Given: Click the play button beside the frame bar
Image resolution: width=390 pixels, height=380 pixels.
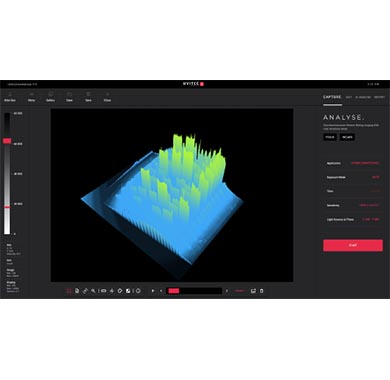Looking at the screenshot, I should (x=153, y=291).
